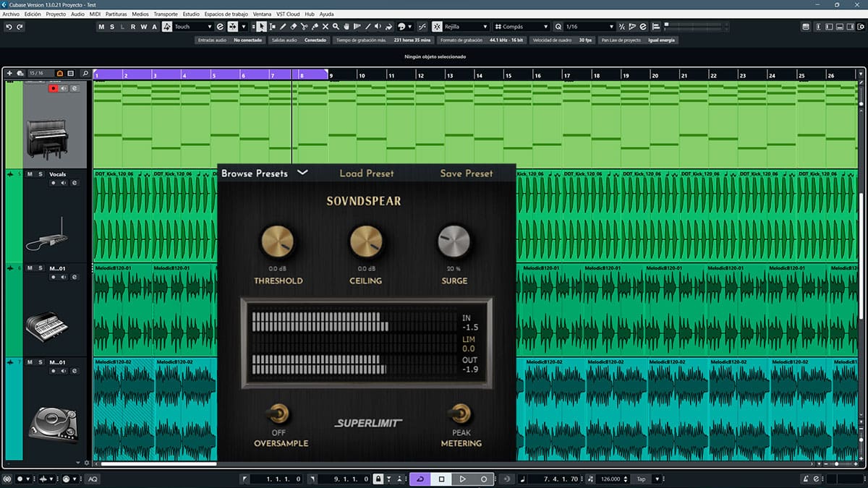This screenshot has width=868, height=488.
Task: Open the Transporte menu
Action: (166, 14)
